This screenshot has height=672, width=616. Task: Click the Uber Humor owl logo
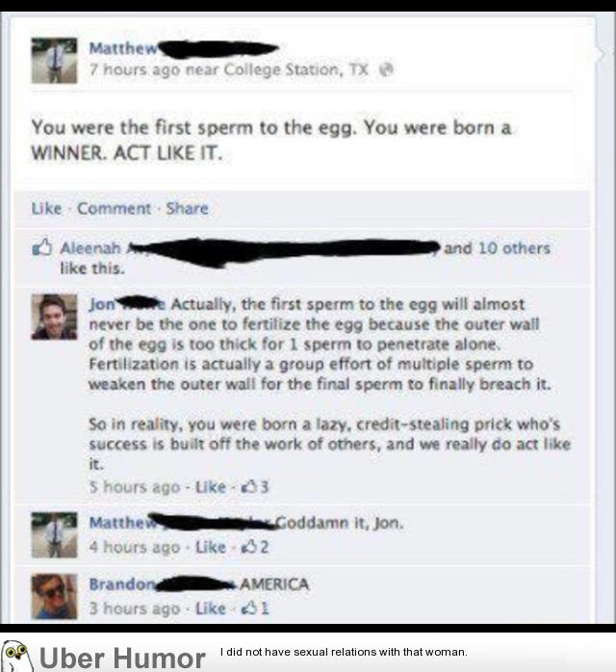click(x=16, y=656)
